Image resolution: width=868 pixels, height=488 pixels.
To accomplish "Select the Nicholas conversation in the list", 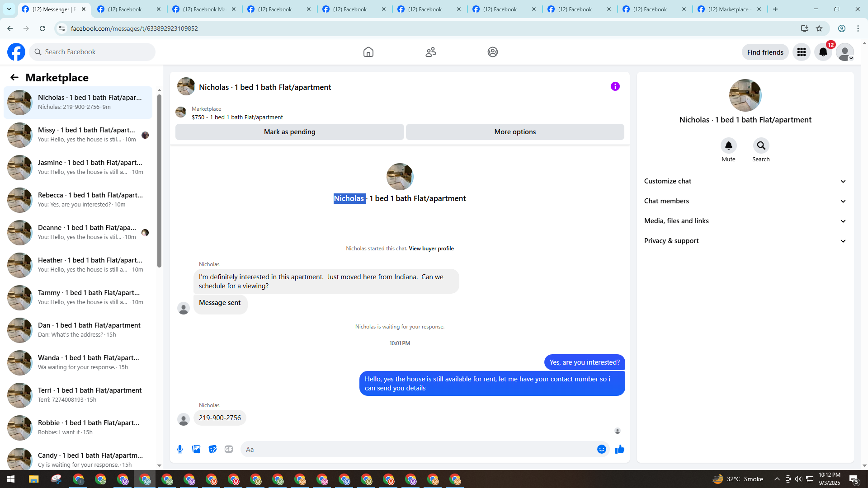I will 78,103.
